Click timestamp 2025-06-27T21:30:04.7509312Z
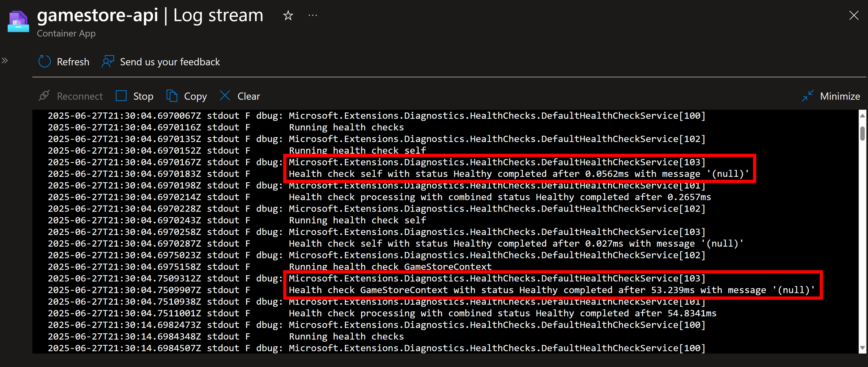868x367 pixels. tap(124, 278)
